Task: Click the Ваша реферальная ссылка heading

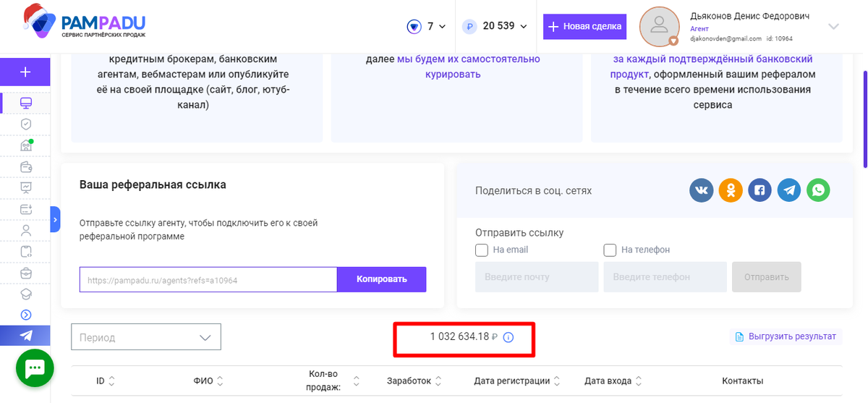Action: coord(153,184)
